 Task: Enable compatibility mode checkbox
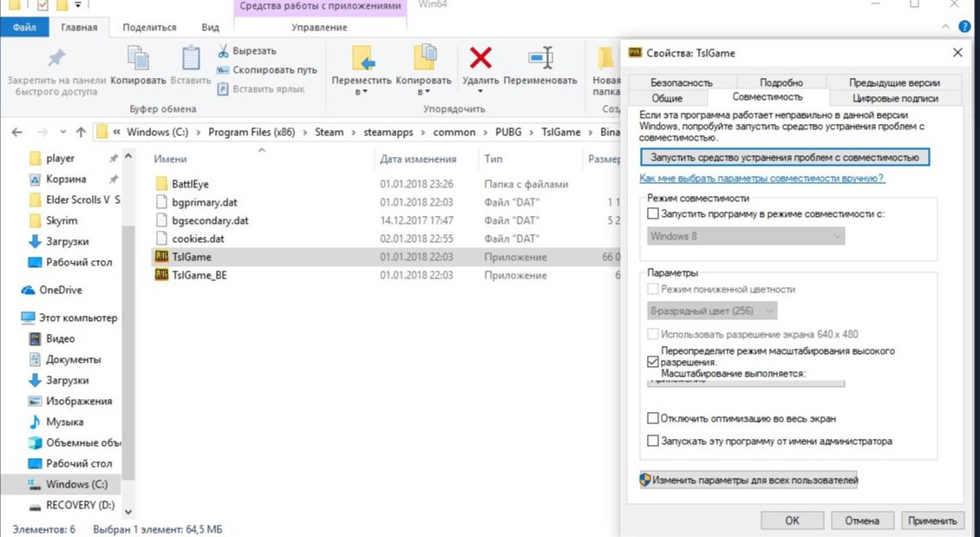pyautogui.click(x=653, y=213)
